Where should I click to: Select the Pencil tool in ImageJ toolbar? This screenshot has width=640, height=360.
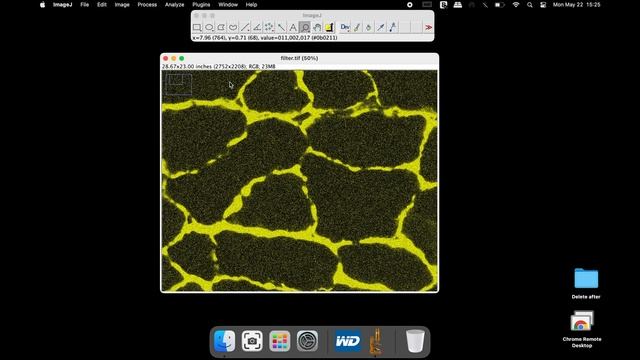click(x=393, y=27)
